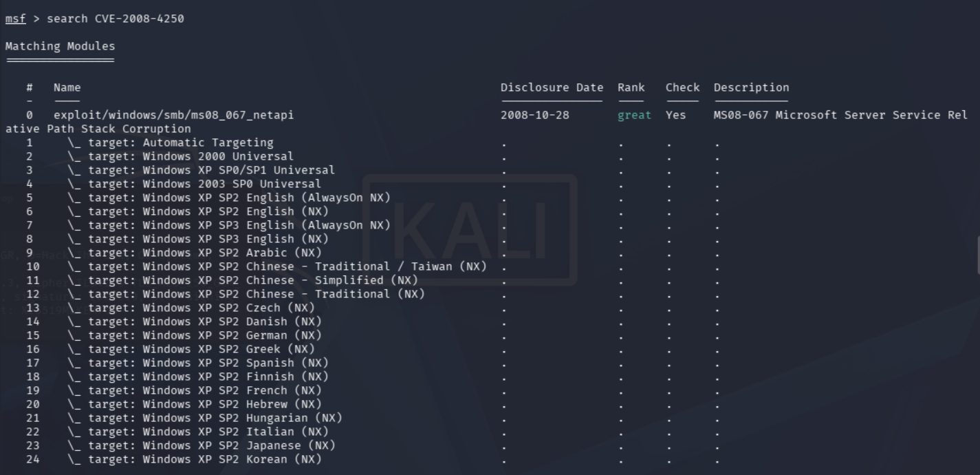
Task: Select 'Windows XP SP2 French (NX)' row
Action: (x=195, y=390)
